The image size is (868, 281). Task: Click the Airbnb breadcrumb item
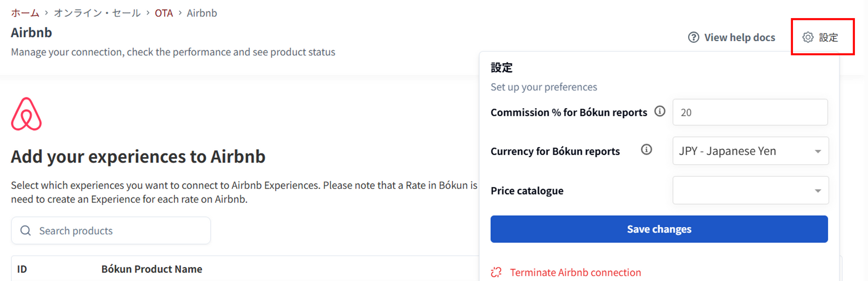202,13
